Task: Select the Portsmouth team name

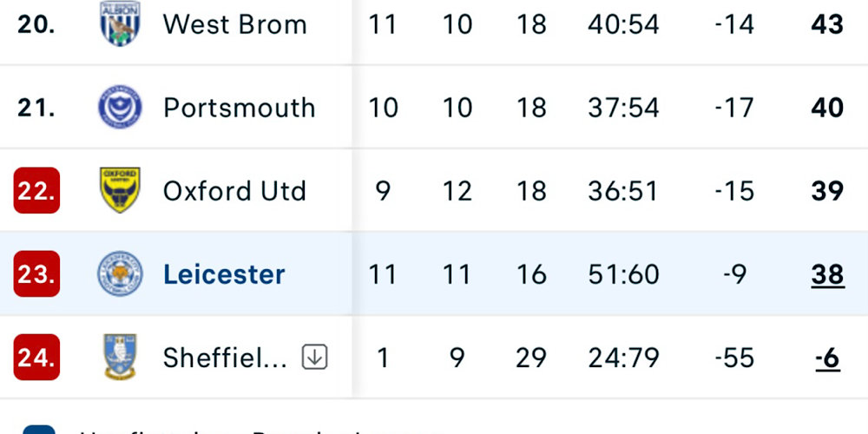Action: coord(239,108)
